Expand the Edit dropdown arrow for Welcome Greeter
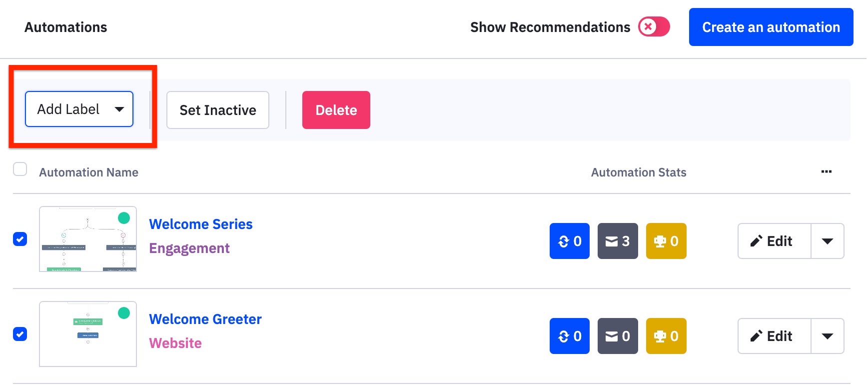Screen dimensions: 868x392 pyautogui.click(x=828, y=336)
